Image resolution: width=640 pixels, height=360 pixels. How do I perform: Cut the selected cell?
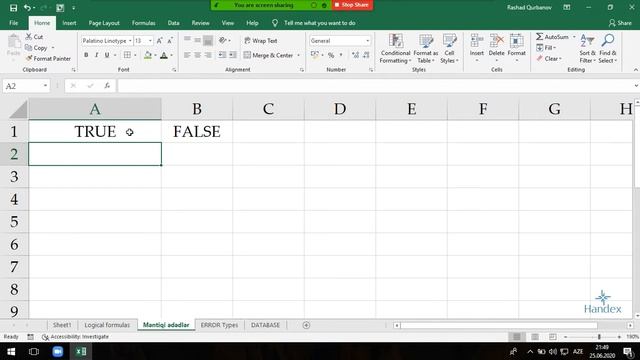[x=34, y=37]
